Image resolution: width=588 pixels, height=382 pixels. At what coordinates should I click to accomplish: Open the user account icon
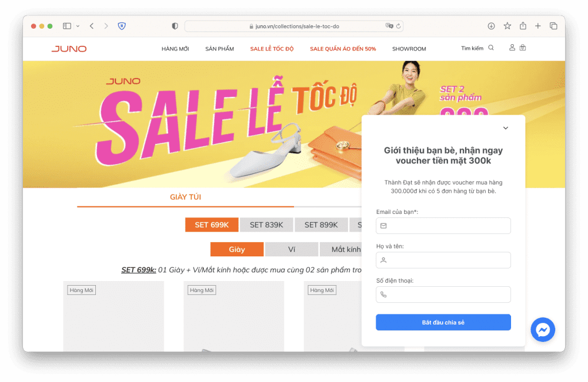(512, 48)
